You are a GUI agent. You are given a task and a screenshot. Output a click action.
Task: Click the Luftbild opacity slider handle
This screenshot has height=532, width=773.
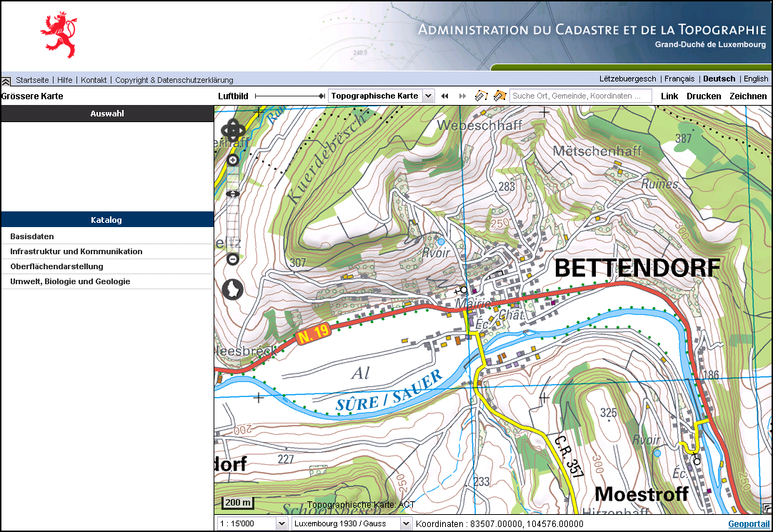[x=322, y=96]
